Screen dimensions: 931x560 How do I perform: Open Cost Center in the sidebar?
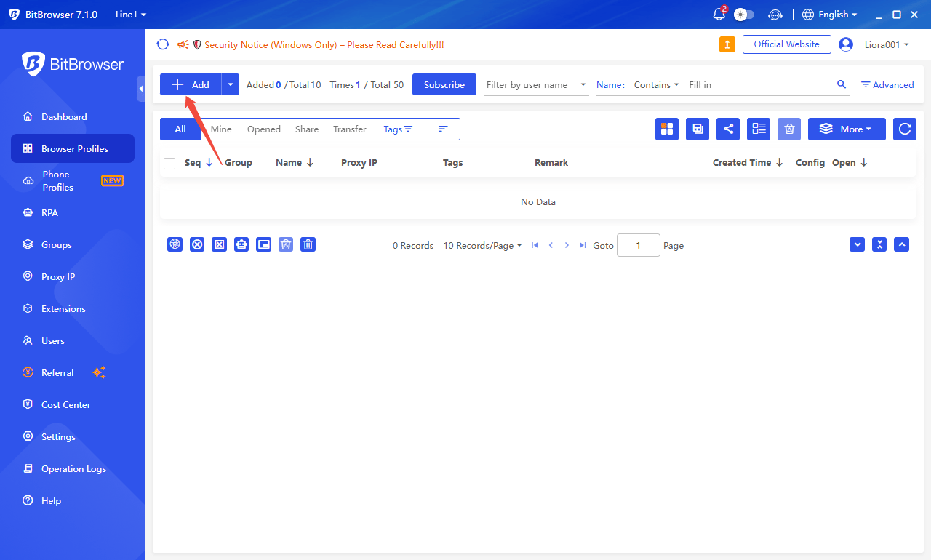pyautogui.click(x=73, y=404)
